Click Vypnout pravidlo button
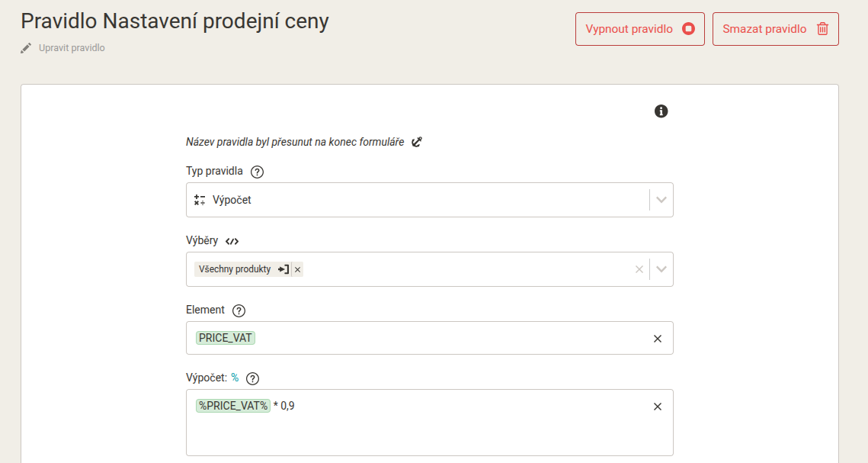Screen dimensions: 868x463 point(640,29)
